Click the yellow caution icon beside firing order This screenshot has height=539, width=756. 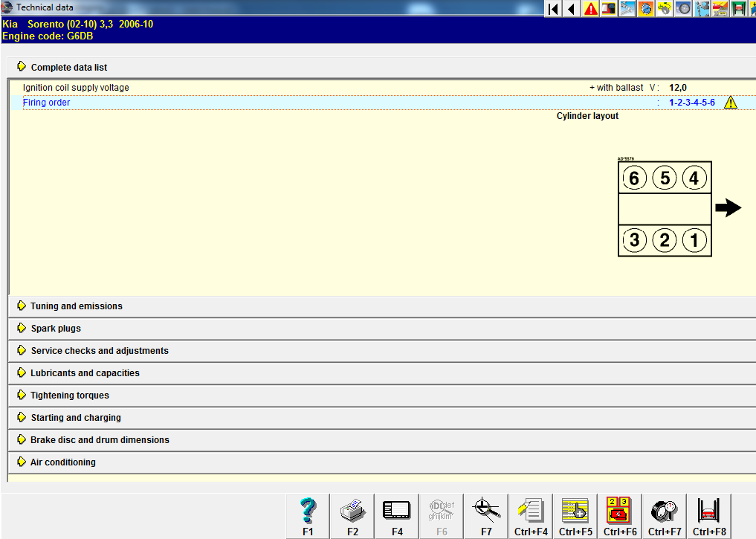[x=730, y=103]
